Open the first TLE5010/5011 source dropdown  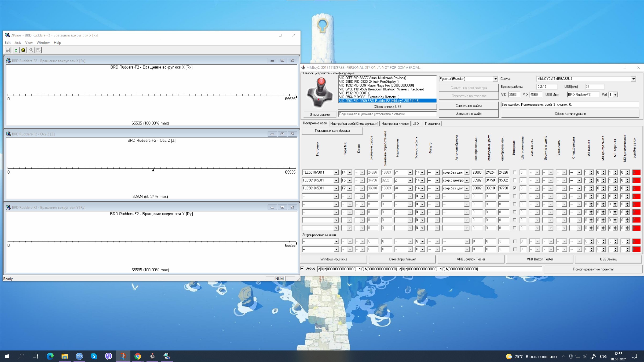336,173
